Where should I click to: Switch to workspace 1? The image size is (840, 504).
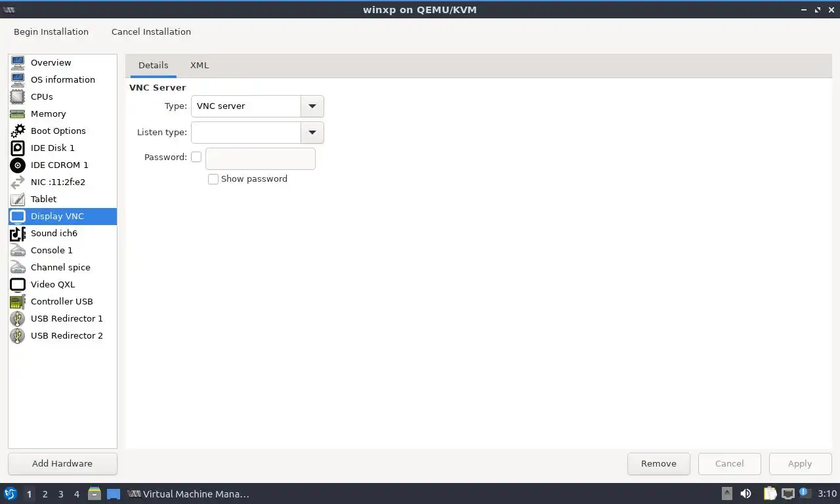pos(29,494)
